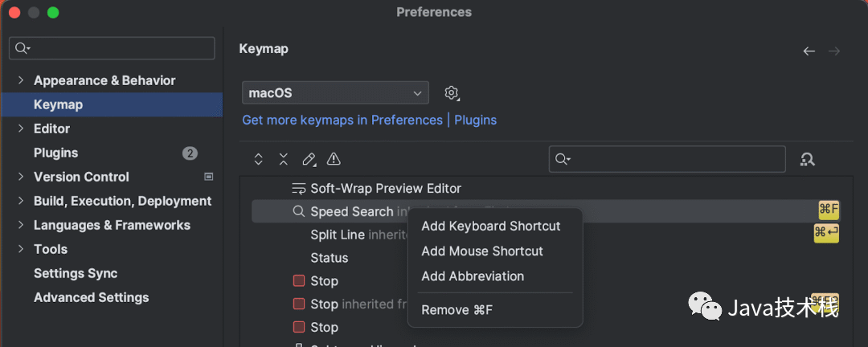Click the warning Show Conflicts icon
This screenshot has width=868, height=347.
[x=334, y=159]
